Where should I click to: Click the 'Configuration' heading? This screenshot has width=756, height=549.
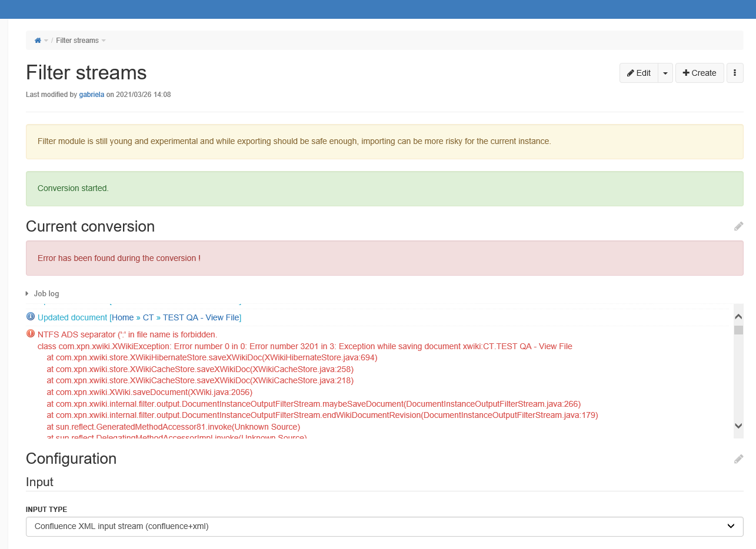click(x=71, y=458)
